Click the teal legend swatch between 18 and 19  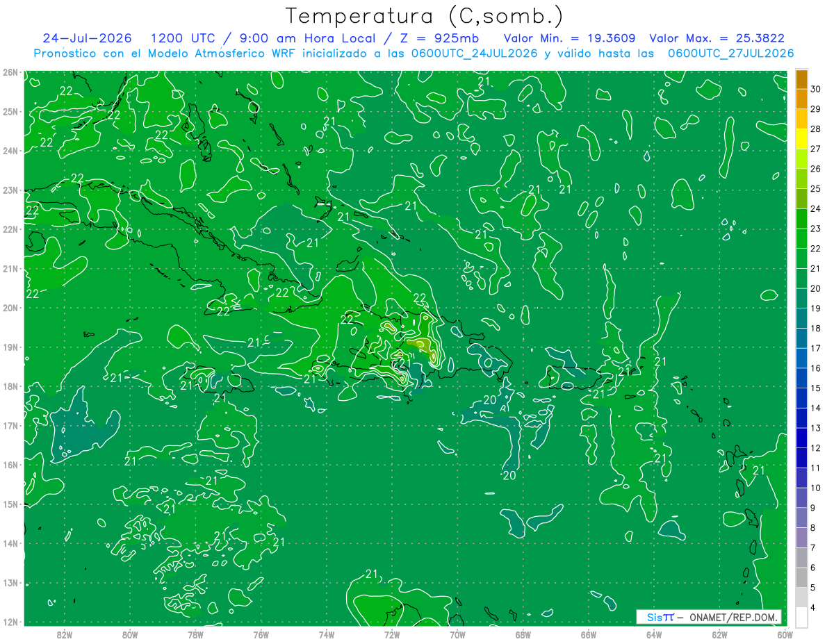point(801,318)
